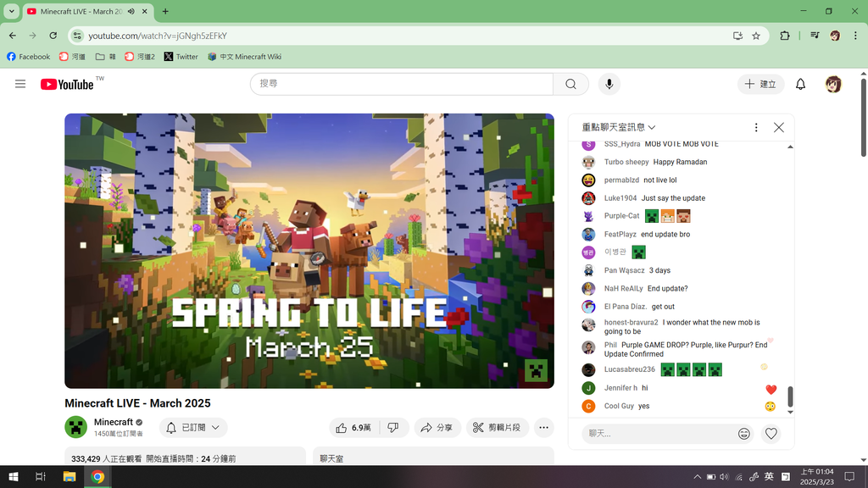Click the YouTube search input field
This screenshot has height=488, width=868.
coord(402,84)
